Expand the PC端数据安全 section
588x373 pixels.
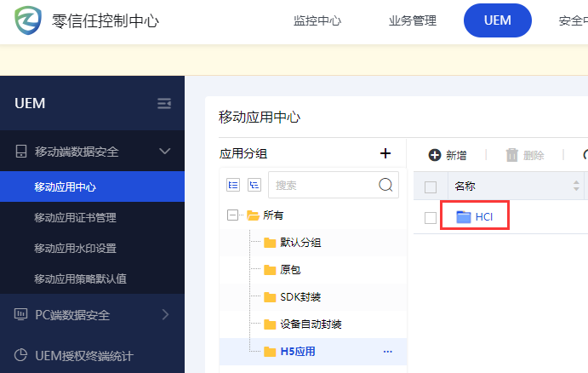pos(165,315)
